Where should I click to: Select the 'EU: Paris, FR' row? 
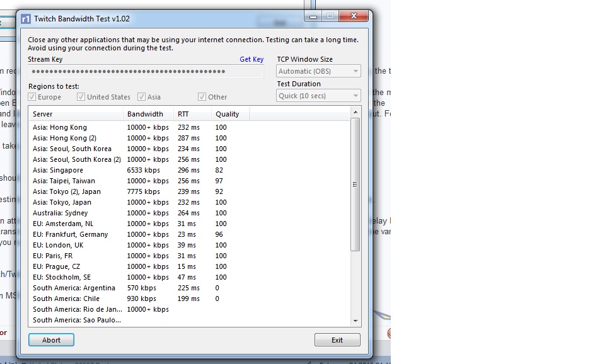tap(190, 256)
